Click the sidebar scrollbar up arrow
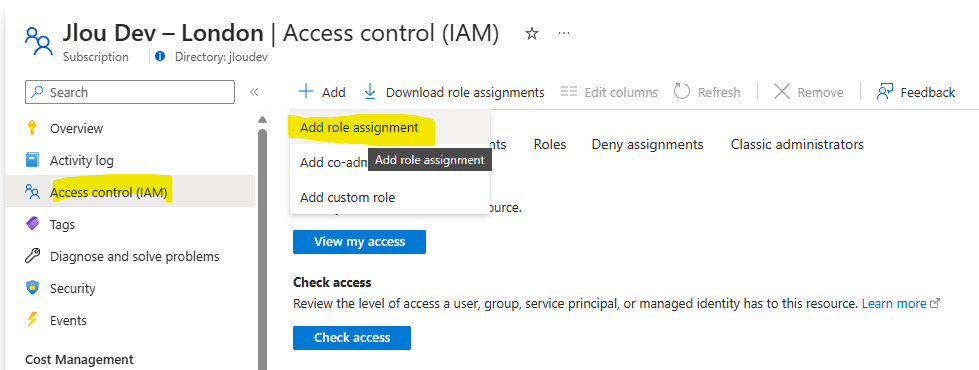Viewport: 979px width, 370px height. [262, 119]
